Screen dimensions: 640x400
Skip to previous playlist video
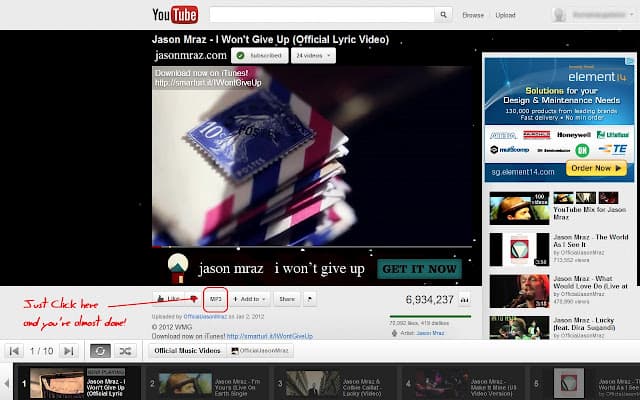(x=15, y=351)
